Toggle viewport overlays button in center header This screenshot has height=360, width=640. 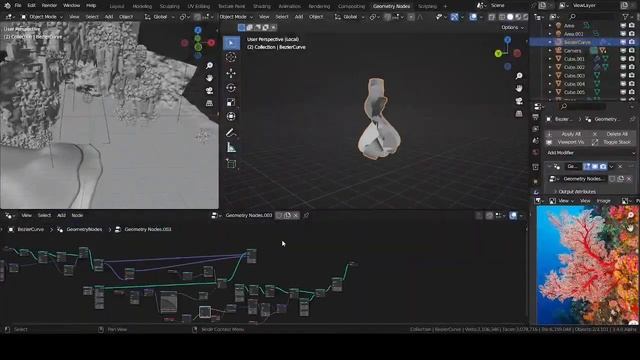(x=473, y=17)
